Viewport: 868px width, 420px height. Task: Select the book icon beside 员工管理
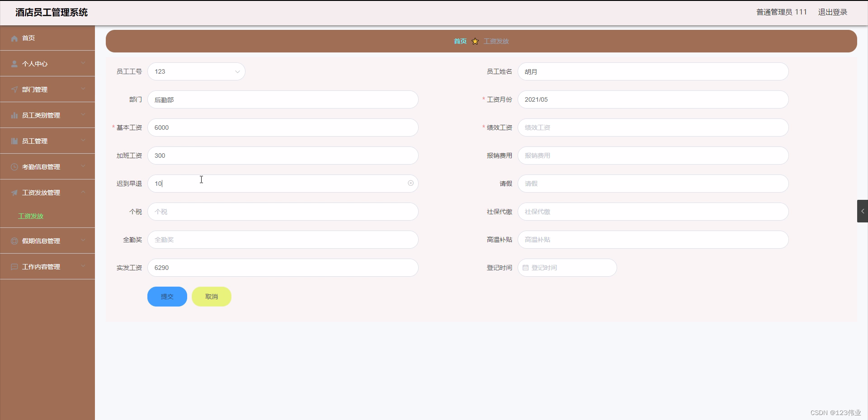[x=14, y=141]
